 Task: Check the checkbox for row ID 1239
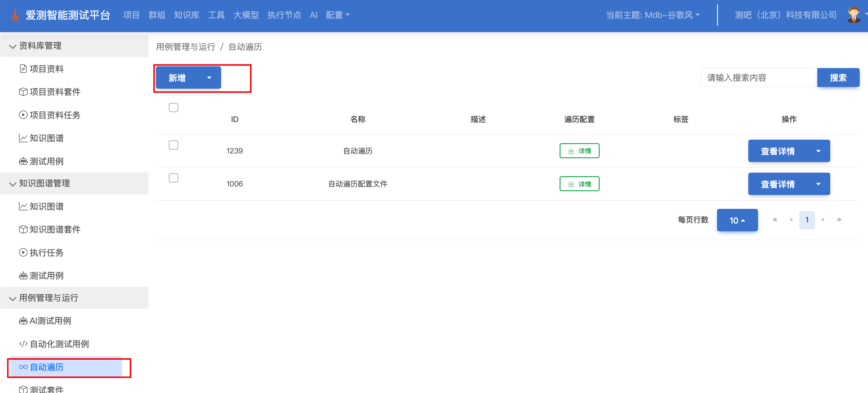[173, 145]
